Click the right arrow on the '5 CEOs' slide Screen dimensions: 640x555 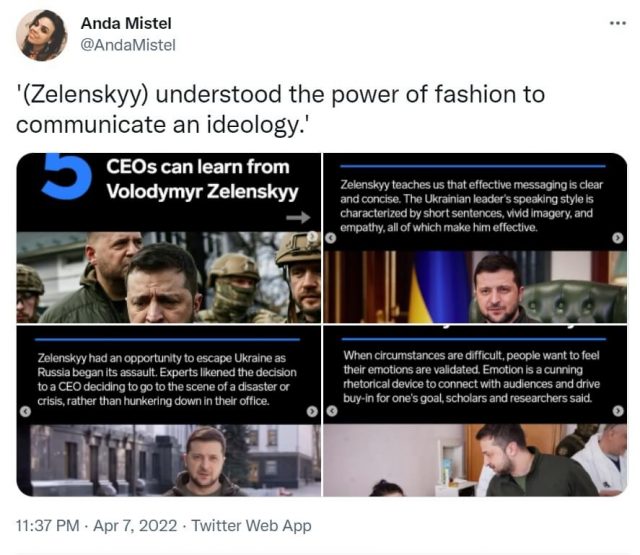pos(298,216)
